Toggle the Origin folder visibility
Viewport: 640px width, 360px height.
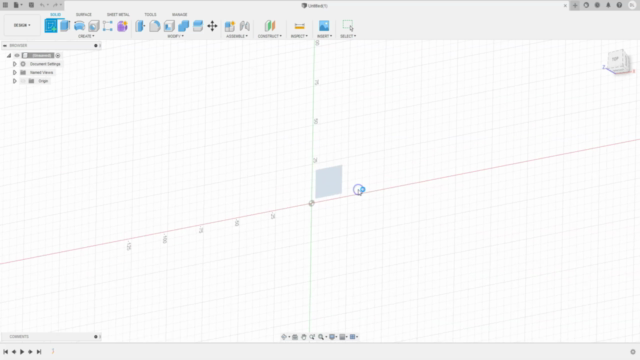23,81
